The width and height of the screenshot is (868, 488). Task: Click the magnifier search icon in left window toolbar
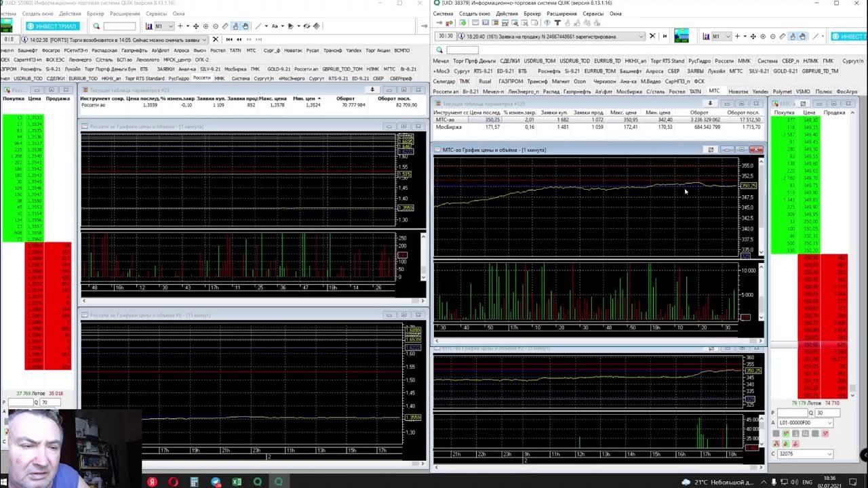click(x=96, y=26)
